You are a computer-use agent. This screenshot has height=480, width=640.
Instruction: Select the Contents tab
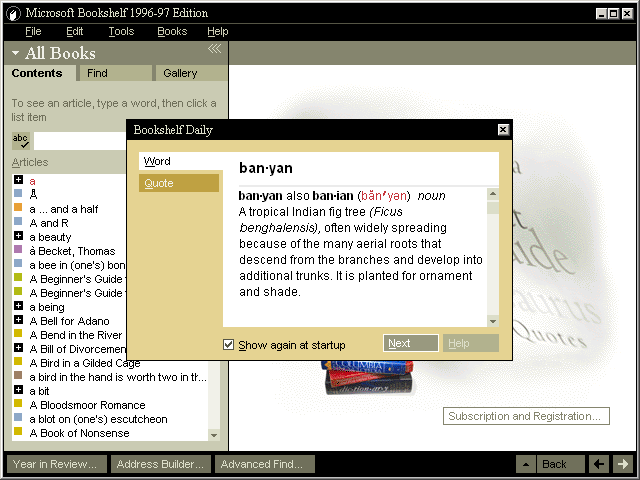click(x=40, y=73)
